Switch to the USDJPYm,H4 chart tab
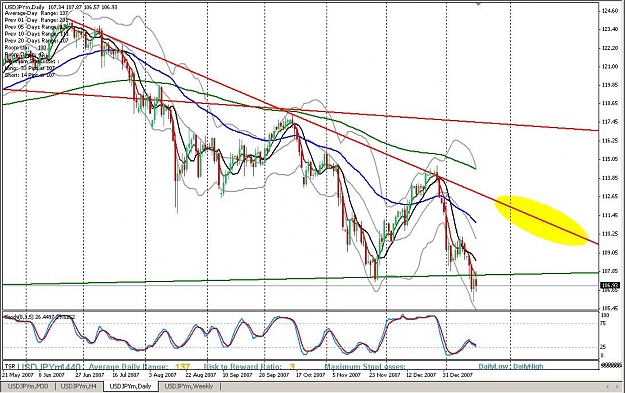Viewport: 625px width, 393px height. [x=79, y=386]
